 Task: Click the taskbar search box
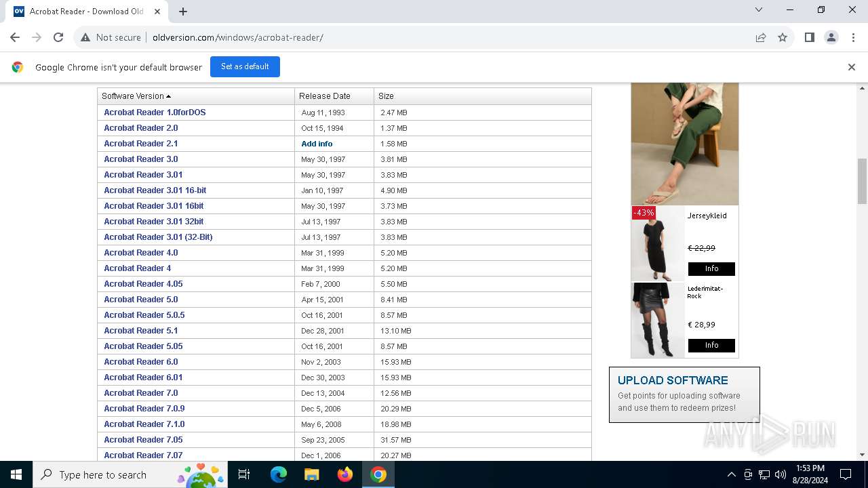(130, 474)
